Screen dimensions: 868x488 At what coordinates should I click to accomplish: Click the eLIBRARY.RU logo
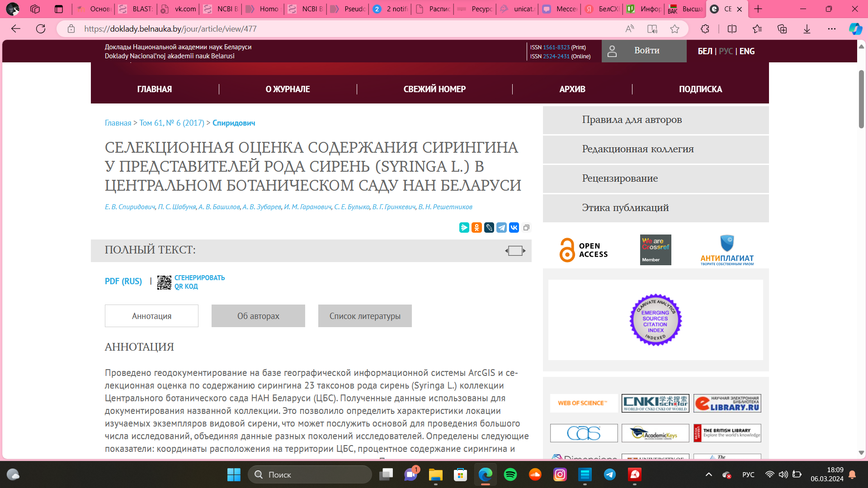(727, 403)
